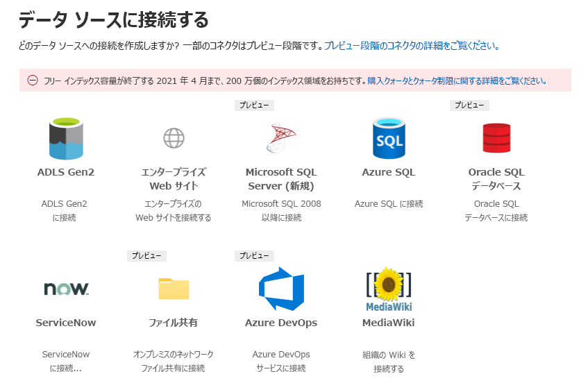588x390 pixels.
Task: Click 'エンタープライズの Web サイトを接続する' description
Action: [x=174, y=211]
